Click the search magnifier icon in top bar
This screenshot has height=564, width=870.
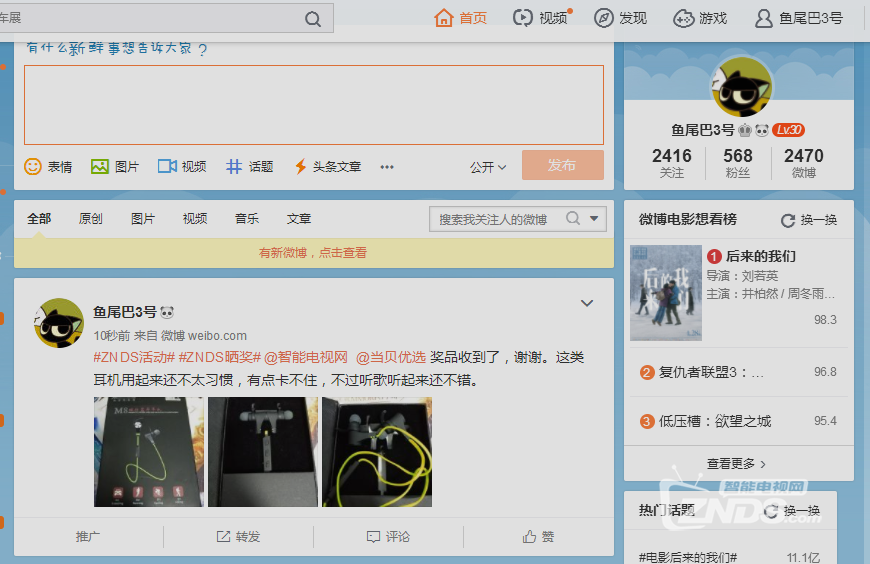(313, 19)
